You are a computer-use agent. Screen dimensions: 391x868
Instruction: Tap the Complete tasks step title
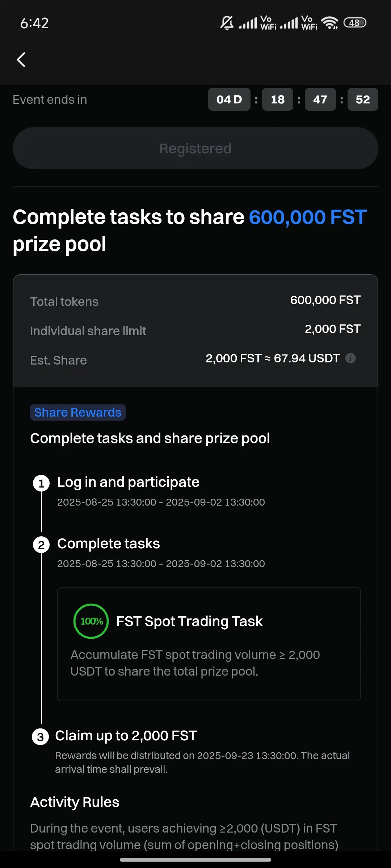tap(109, 543)
